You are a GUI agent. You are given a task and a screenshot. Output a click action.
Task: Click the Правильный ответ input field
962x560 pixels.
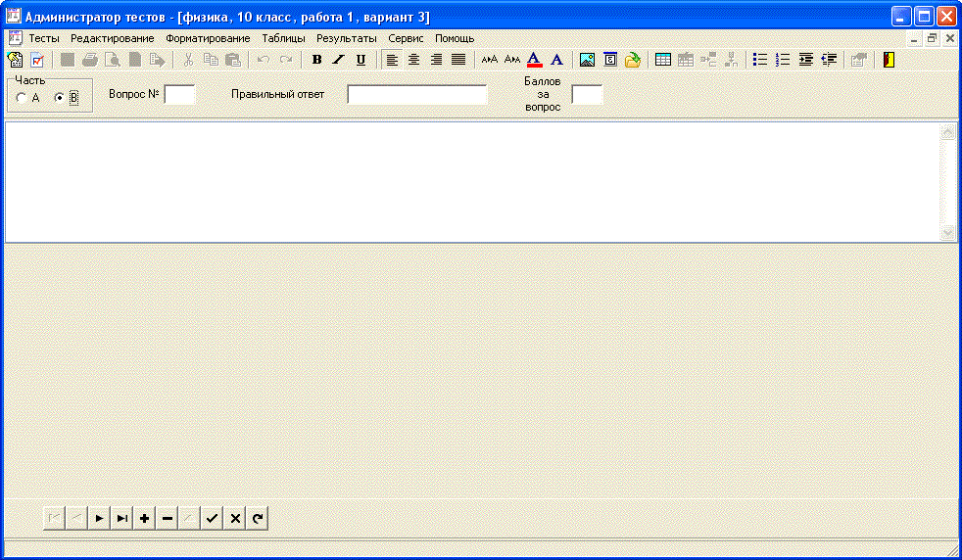coord(416,95)
